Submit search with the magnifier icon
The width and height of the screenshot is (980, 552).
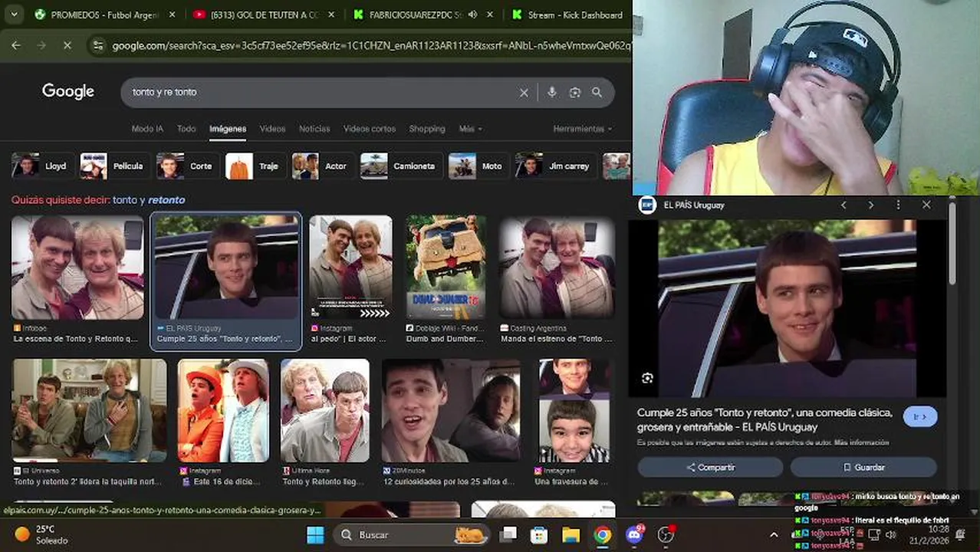(x=597, y=92)
